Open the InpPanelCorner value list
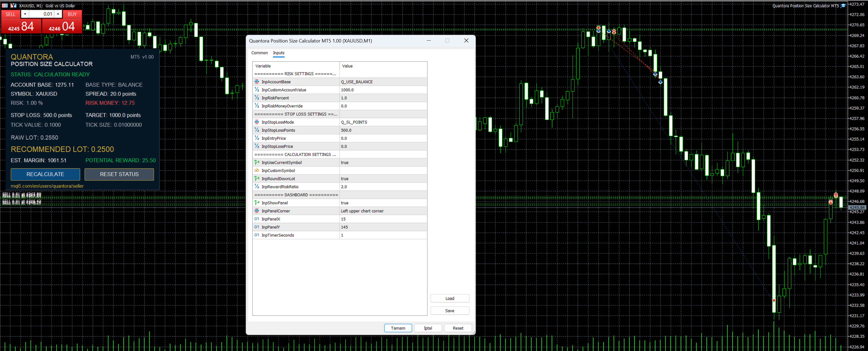 click(x=383, y=211)
